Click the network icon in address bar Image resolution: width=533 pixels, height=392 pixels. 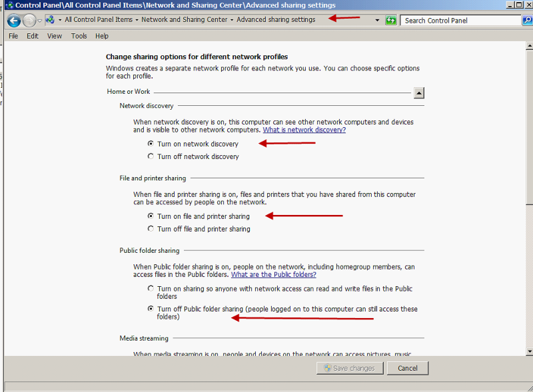coord(50,20)
